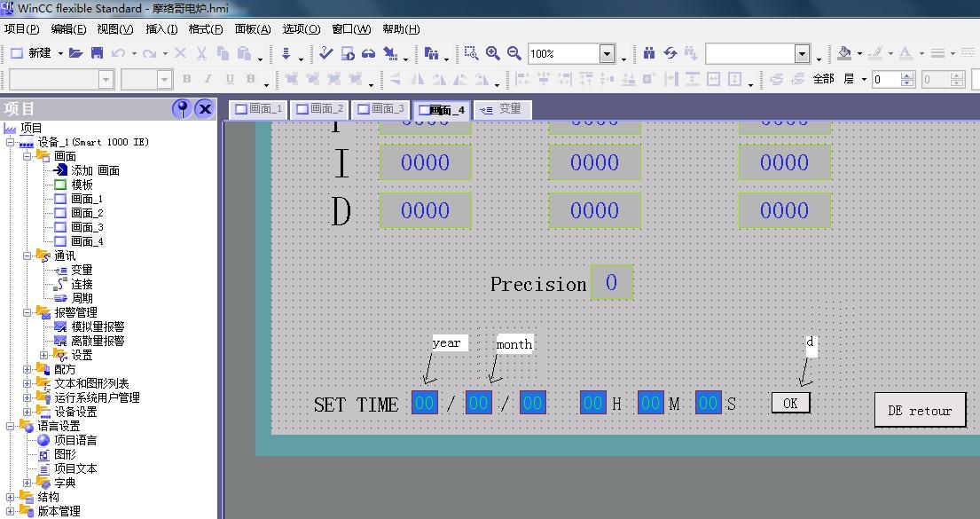Switch to the 变量 tab
The width and height of the screenshot is (980, 519).
(x=503, y=109)
